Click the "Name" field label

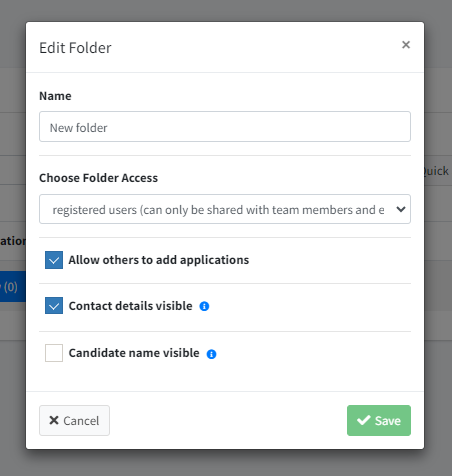[x=55, y=96]
